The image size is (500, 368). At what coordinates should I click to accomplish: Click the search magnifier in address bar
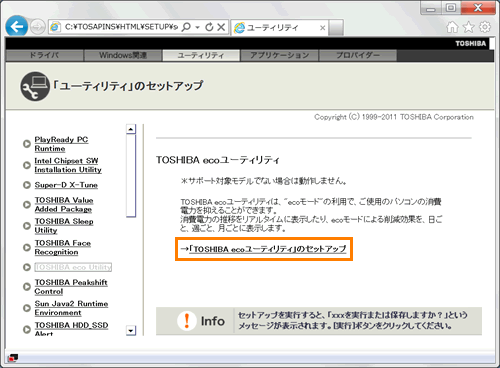(186, 27)
